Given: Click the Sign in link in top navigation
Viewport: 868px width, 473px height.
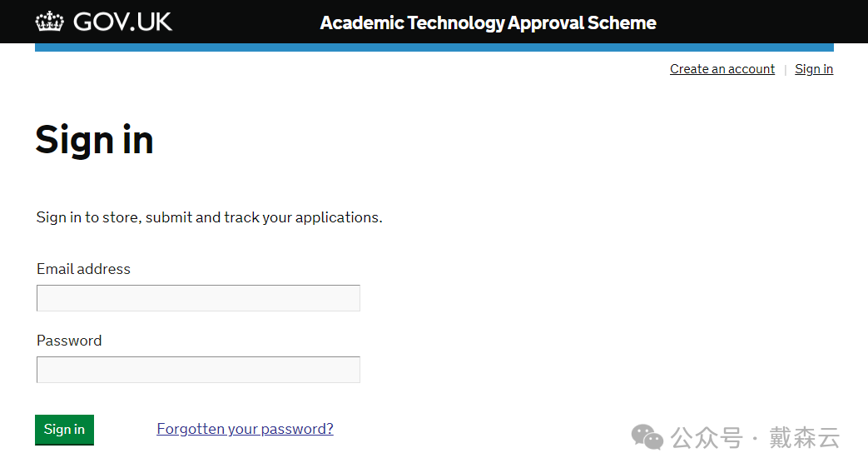Looking at the screenshot, I should (813, 69).
